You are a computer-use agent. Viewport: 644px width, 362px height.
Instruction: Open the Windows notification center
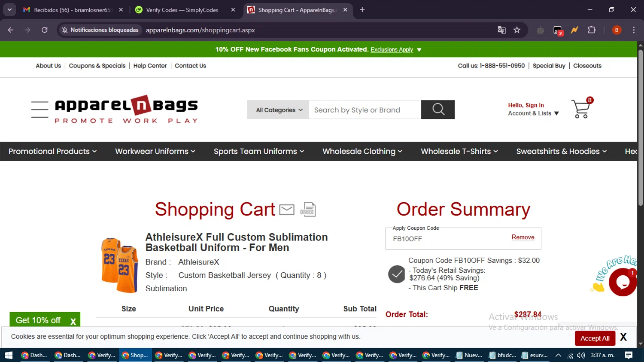[x=629, y=355]
